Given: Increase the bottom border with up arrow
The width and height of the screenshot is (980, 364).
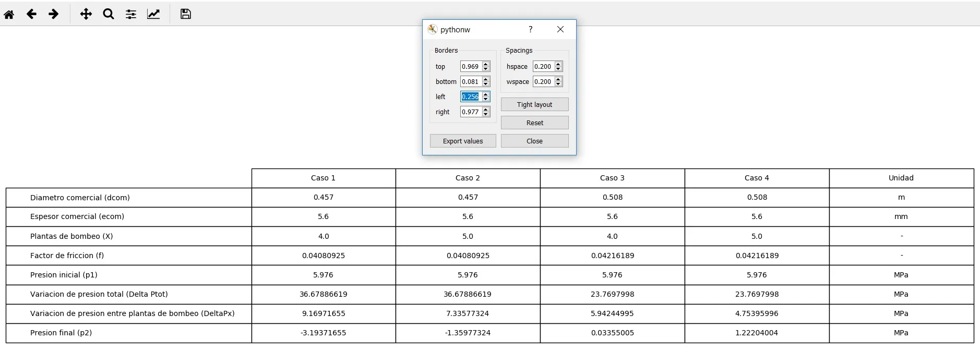Looking at the screenshot, I should coord(486,79).
